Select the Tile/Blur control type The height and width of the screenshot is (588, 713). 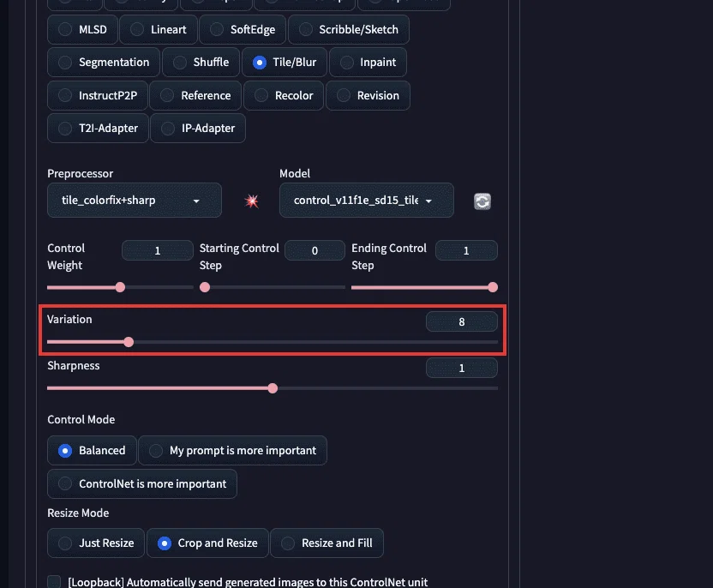tap(285, 63)
